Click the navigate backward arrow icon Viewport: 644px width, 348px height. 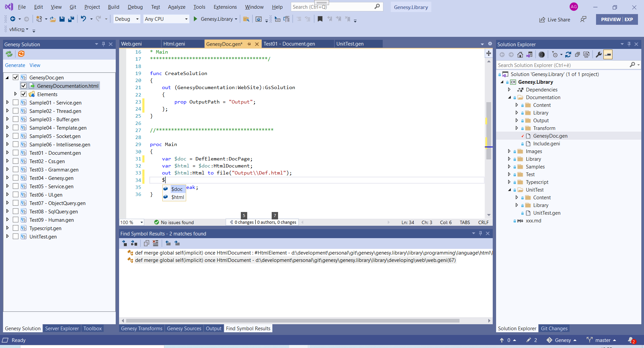13,19
